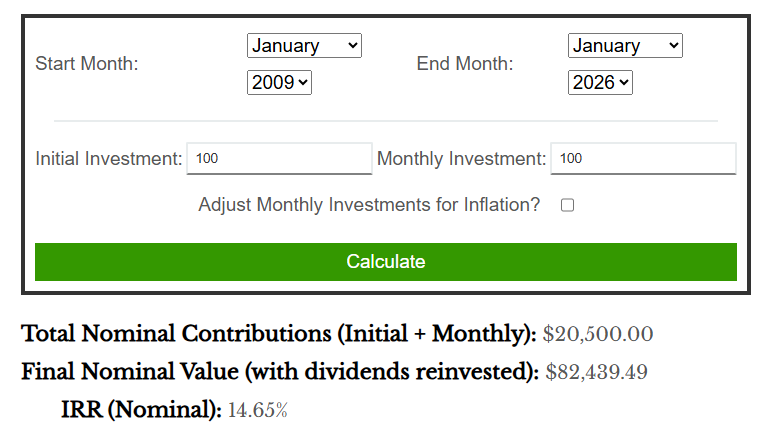The width and height of the screenshot is (771, 425).
Task: Click the IRR (Nominal) label
Action: pyautogui.click(x=140, y=409)
